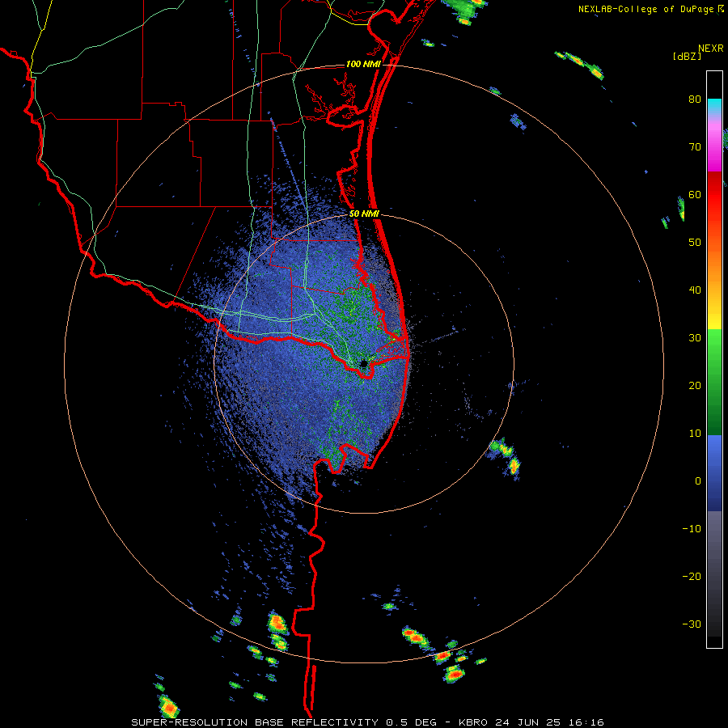Click the 80 value on the dBZ scale

[695, 99]
